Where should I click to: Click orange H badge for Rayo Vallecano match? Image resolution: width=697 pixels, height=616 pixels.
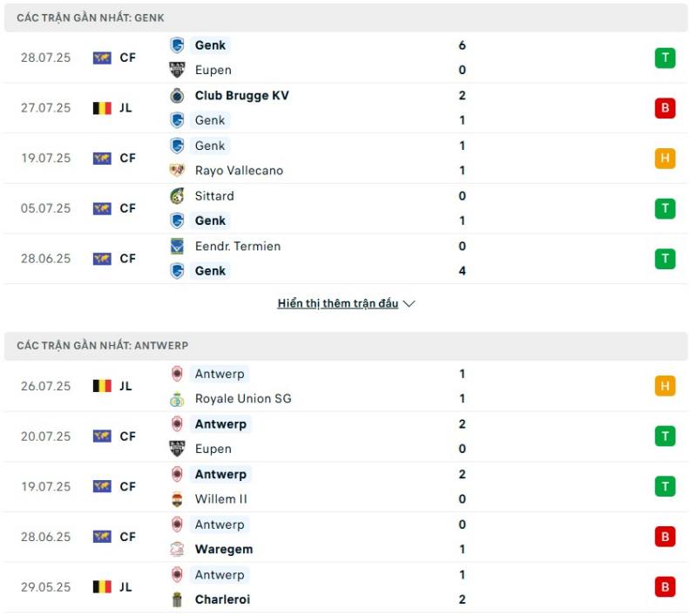click(665, 159)
